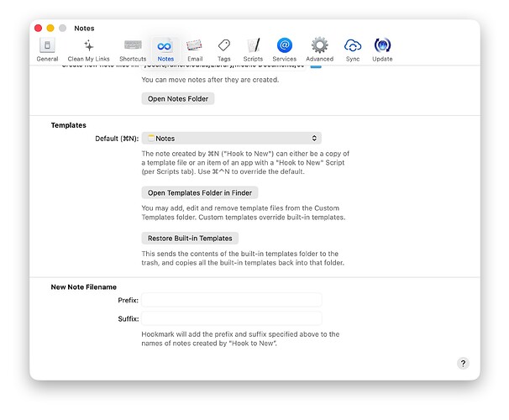Open the Tags preferences pane
The width and height of the screenshot is (509, 420).
coord(223,50)
